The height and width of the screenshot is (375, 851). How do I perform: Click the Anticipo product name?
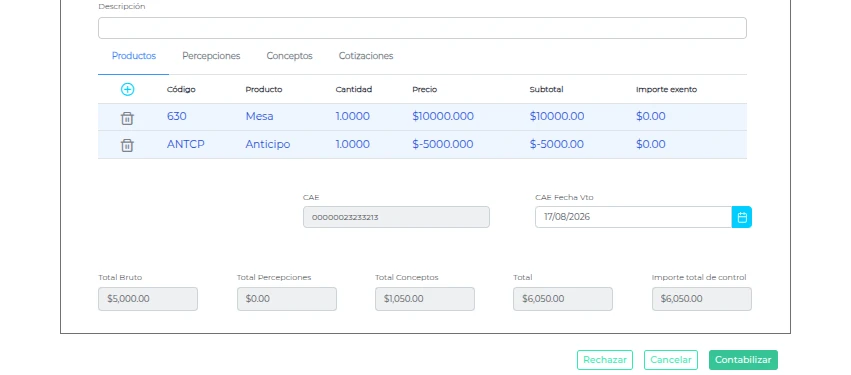click(x=268, y=144)
